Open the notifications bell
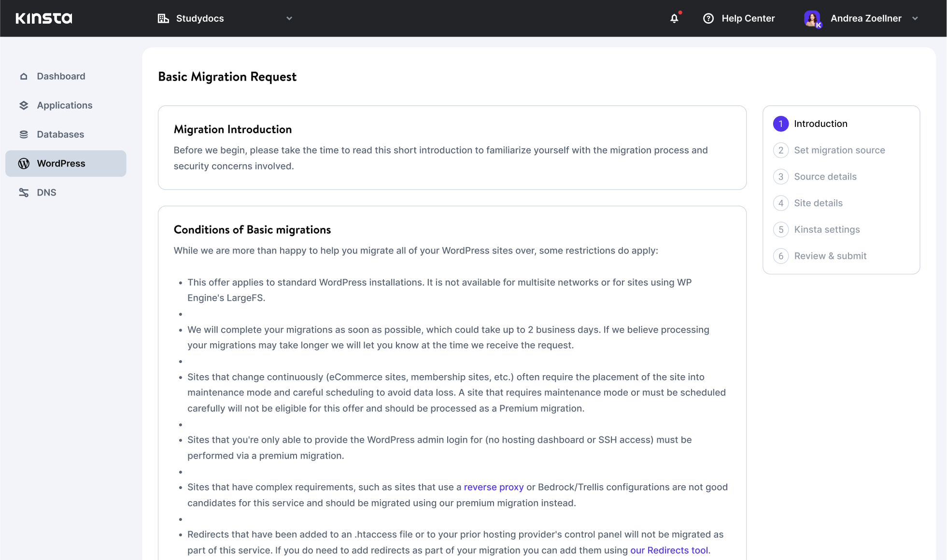The width and height of the screenshot is (947, 560). 674,18
